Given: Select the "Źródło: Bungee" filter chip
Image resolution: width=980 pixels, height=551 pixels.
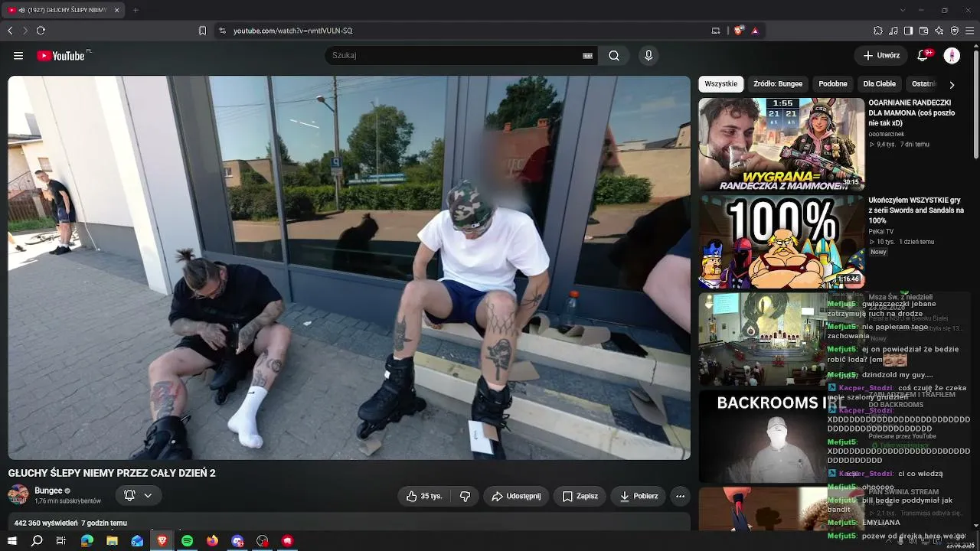Looking at the screenshot, I should 778,84.
